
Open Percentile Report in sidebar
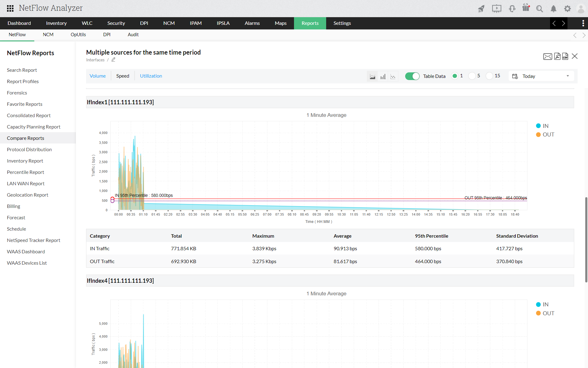(25, 172)
